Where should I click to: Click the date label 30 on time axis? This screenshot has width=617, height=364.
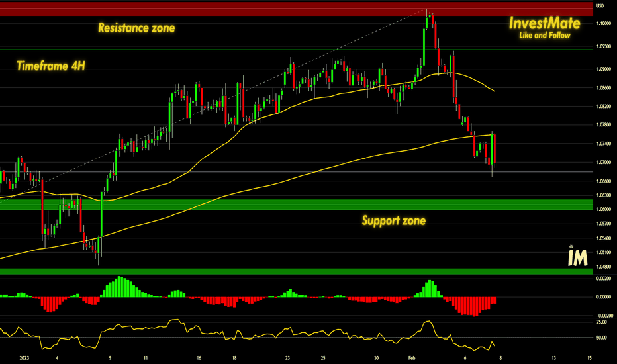376,358
